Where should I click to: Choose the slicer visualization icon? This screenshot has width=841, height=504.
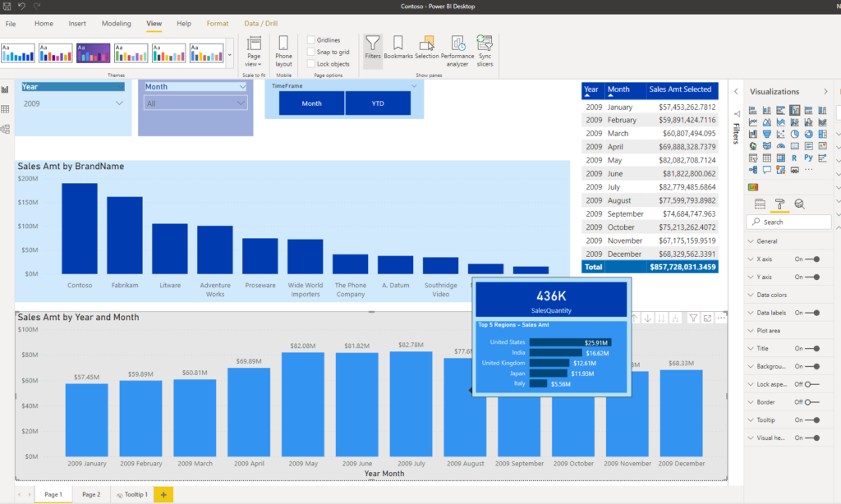click(753, 158)
